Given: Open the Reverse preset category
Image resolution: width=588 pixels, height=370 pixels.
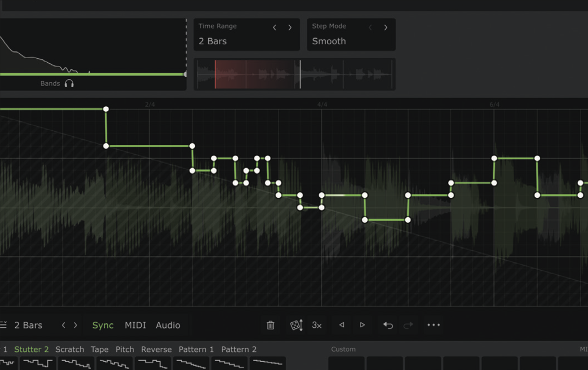Looking at the screenshot, I should coord(156,349).
